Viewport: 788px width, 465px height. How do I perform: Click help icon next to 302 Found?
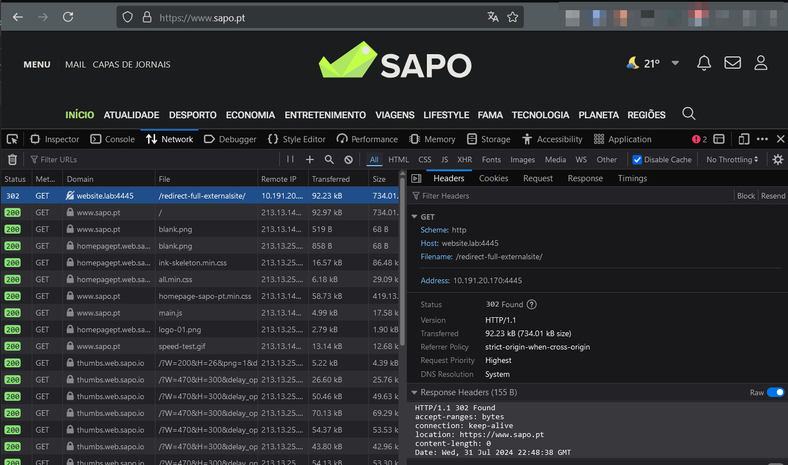click(x=531, y=304)
